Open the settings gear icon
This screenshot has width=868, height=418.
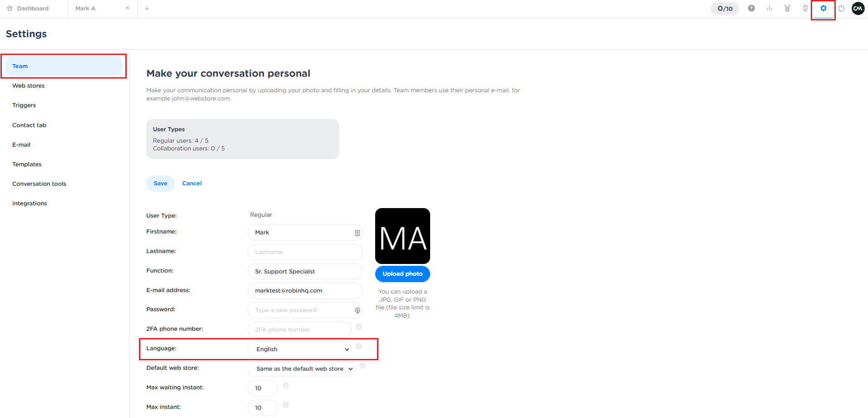823,8
